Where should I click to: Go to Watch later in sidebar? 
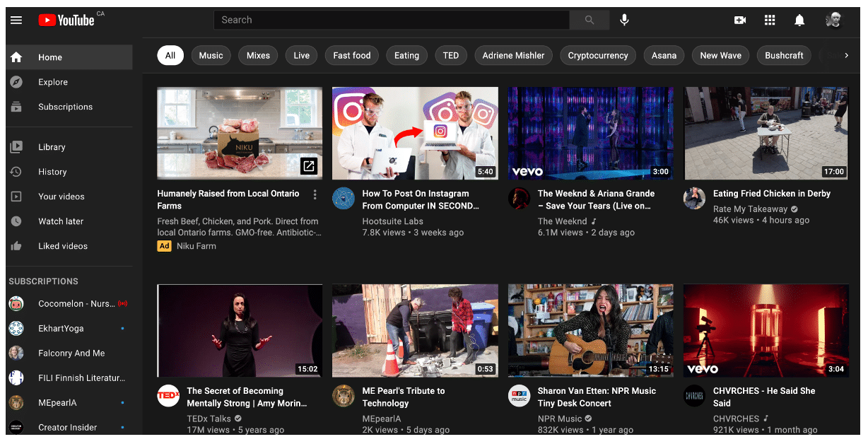(61, 221)
